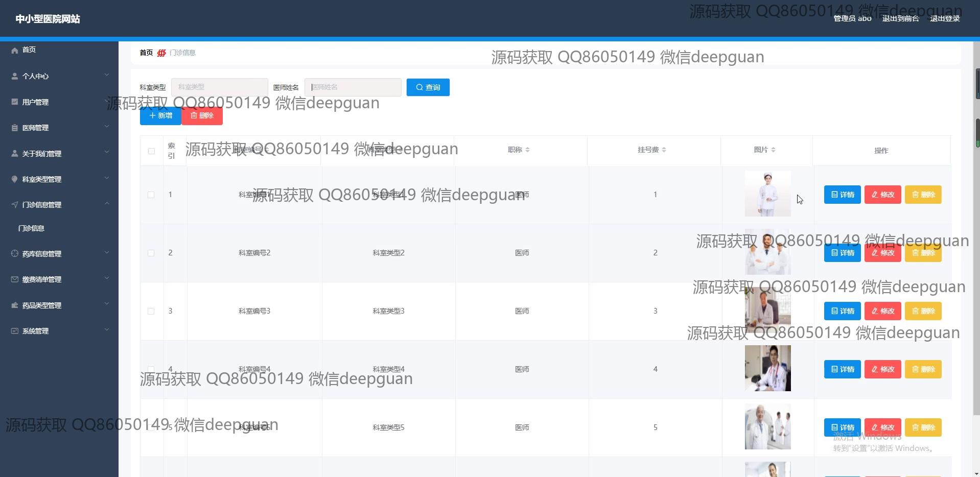Image resolution: width=980 pixels, height=477 pixels.
Task: Open 详情 for row 科室编号2
Action: (x=843, y=253)
